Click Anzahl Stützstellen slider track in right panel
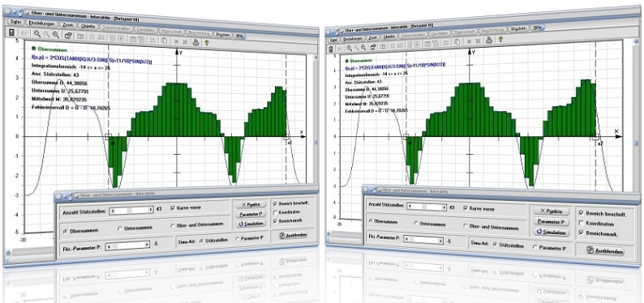This screenshot has height=303, width=644. click(426, 207)
